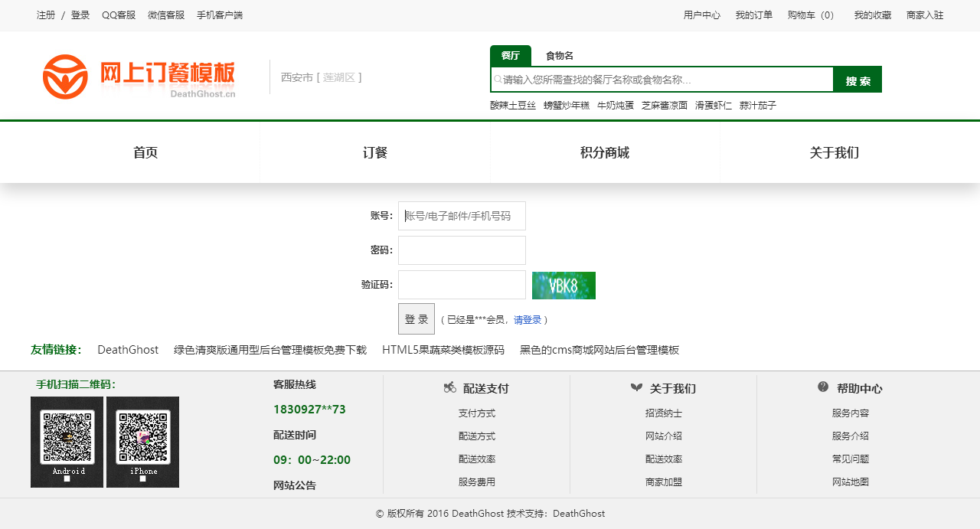Select the 餐厅 search tab

pos(510,56)
